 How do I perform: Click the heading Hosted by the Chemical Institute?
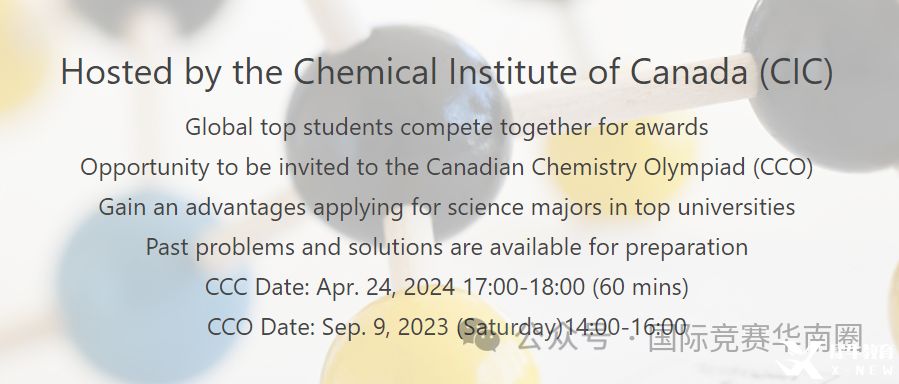coord(447,73)
